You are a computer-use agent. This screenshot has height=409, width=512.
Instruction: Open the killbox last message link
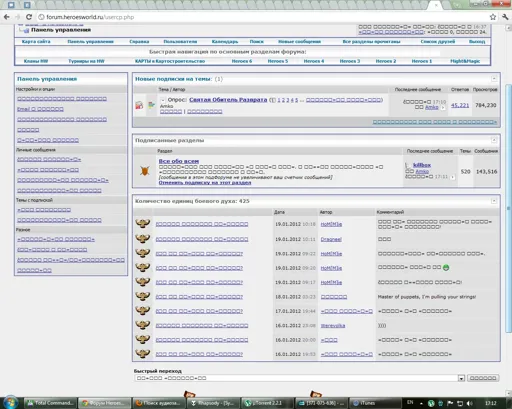click(422, 165)
